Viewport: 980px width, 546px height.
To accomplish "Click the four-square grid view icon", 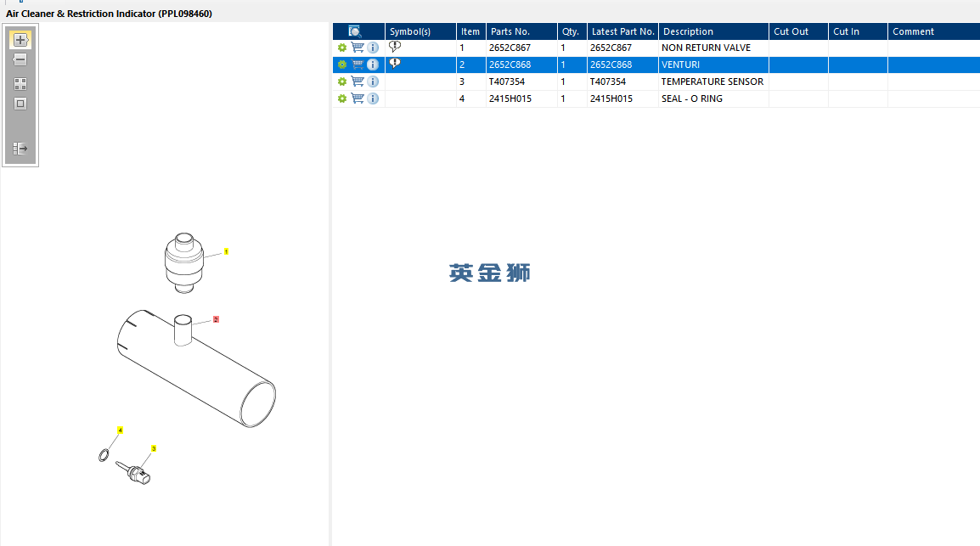I will (x=20, y=84).
